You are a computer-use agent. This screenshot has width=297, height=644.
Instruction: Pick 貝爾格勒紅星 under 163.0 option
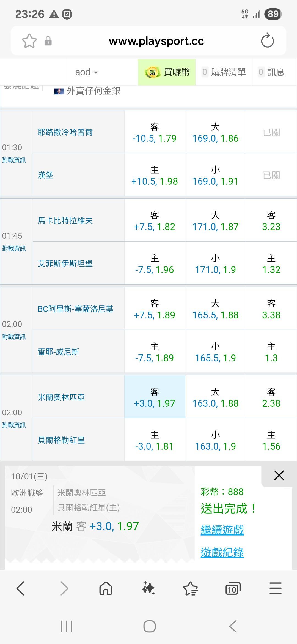coord(215,440)
